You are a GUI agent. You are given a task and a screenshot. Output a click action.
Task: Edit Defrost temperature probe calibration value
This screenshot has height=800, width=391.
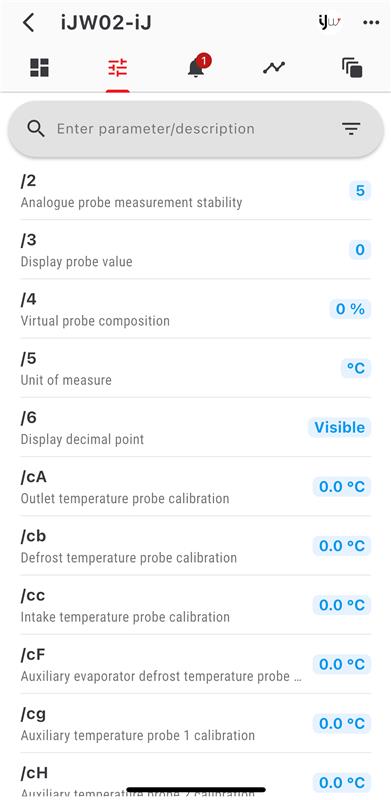342,546
